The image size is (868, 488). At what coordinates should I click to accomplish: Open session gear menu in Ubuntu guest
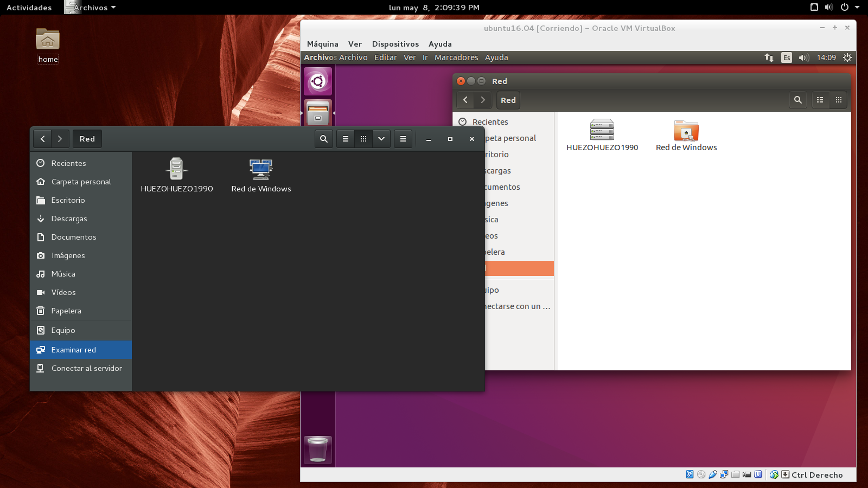coord(847,57)
